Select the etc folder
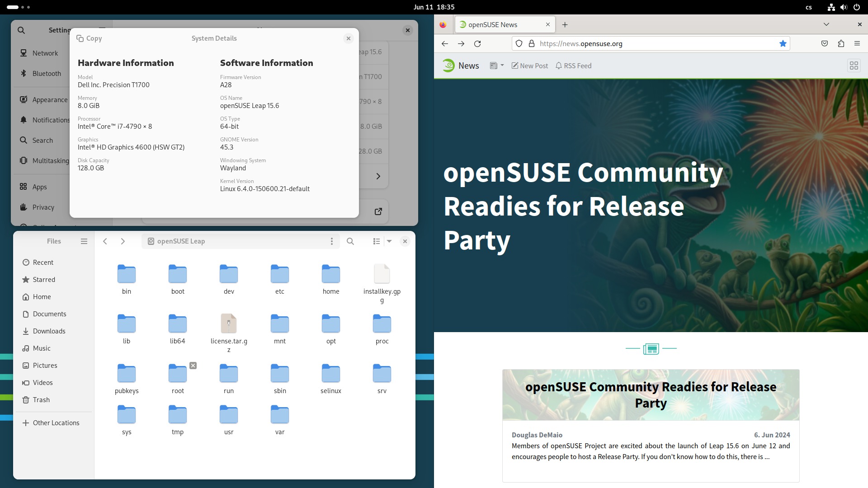The image size is (868, 488). click(280, 279)
